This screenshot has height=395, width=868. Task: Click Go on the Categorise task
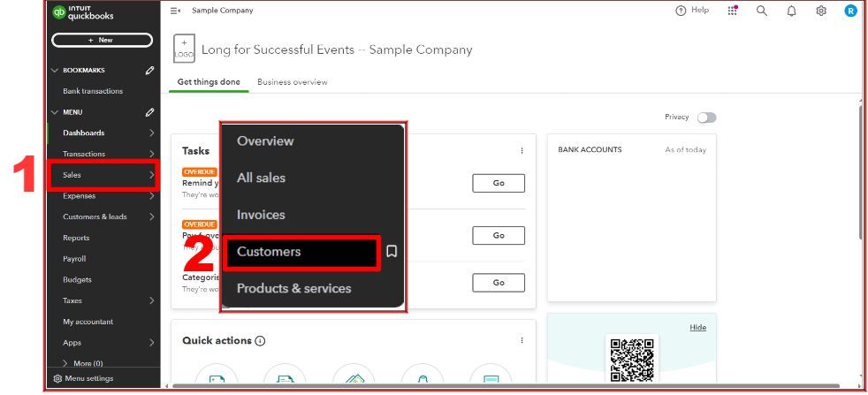(499, 283)
